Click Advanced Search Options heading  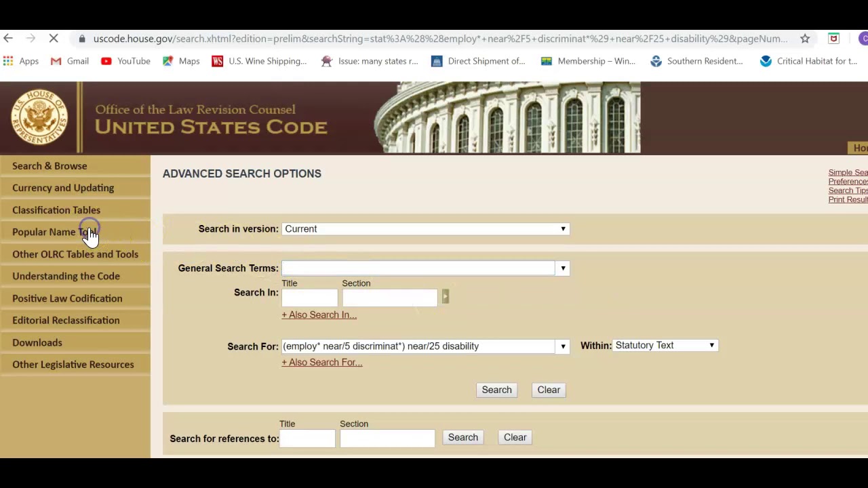242,174
